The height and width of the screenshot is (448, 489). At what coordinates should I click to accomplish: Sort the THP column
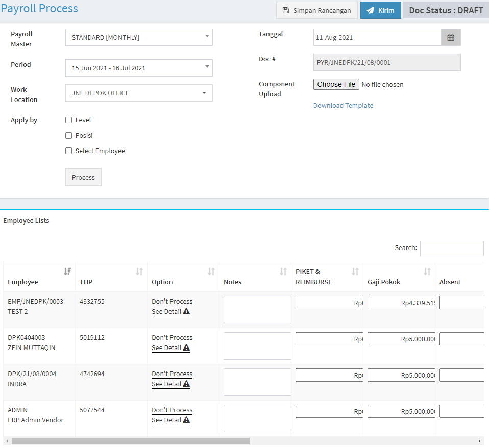tap(139, 271)
